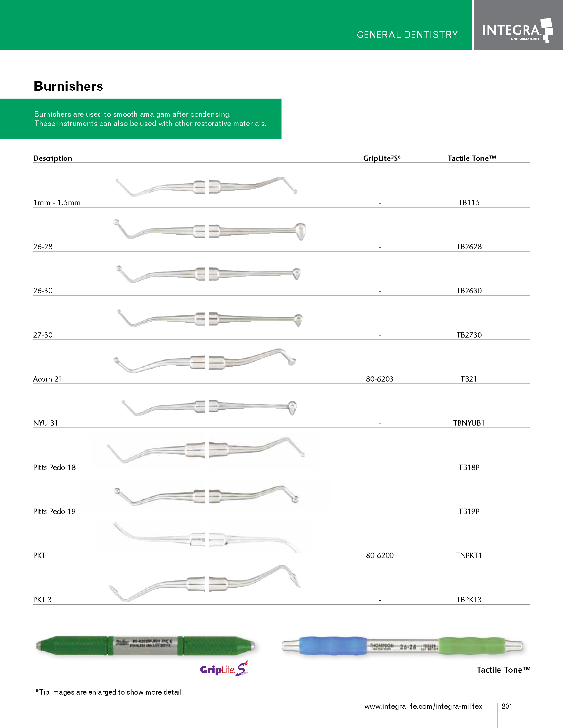Click the GENERAL DENTISTRY section header

point(407,35)
